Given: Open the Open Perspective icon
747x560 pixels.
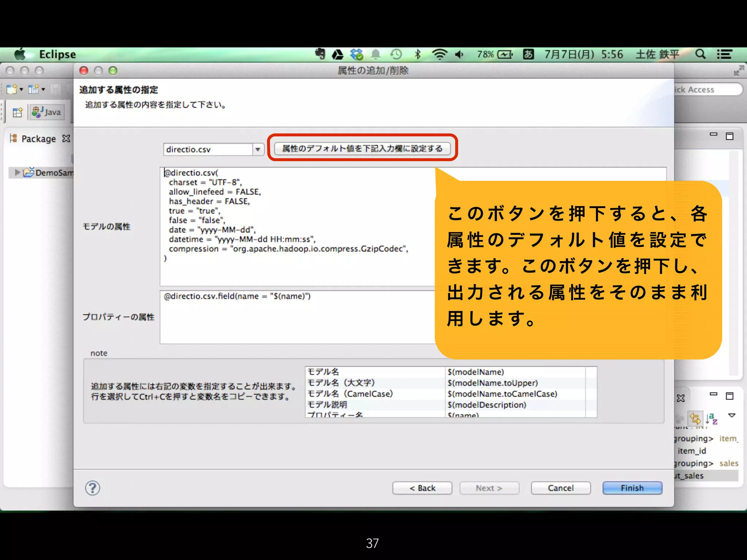Looking at the screenshot, I should coord(18,112).
